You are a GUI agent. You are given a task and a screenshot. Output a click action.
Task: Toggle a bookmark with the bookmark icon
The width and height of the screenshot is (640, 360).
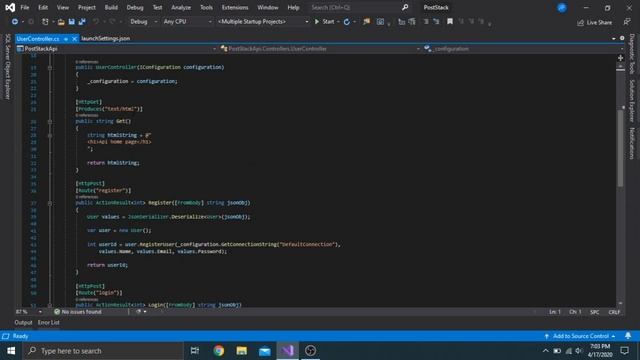(x=450, y=22)
